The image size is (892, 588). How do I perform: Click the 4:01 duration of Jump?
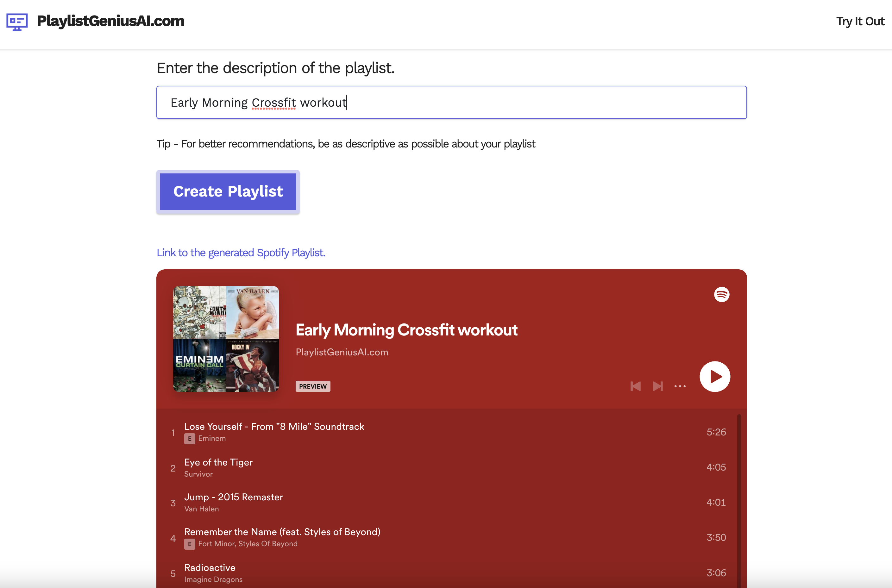click(x=716, y=503)
